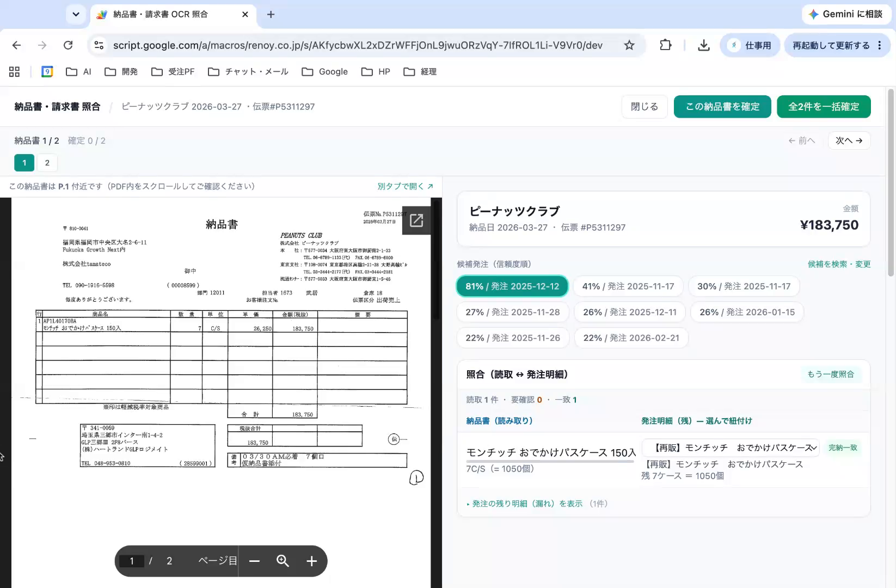Click the address bar URL
Screen dimensions: 896x588
pos(358,45)
